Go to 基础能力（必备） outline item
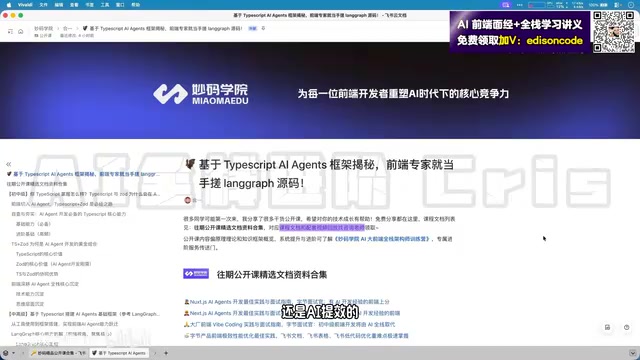Screen dimensions: 640x360 click(33, 224)
